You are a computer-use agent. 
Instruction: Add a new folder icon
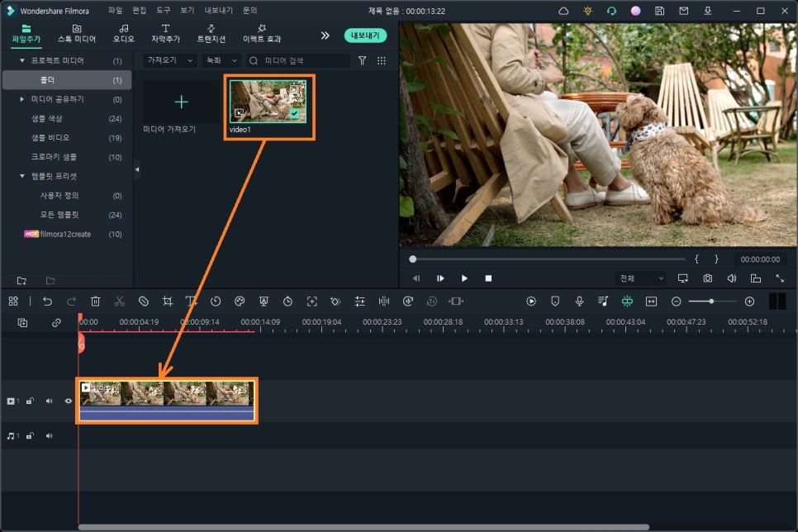(x=21, y=281)
